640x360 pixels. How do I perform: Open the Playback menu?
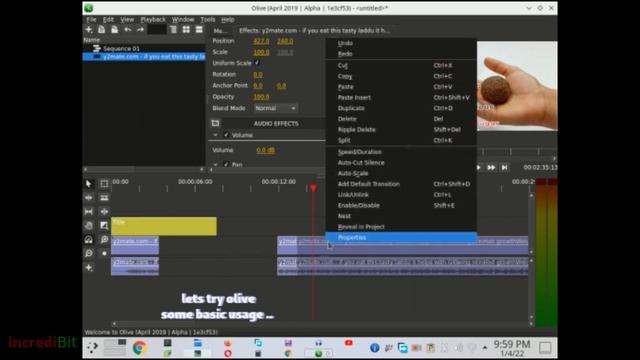tap(153, 20)
